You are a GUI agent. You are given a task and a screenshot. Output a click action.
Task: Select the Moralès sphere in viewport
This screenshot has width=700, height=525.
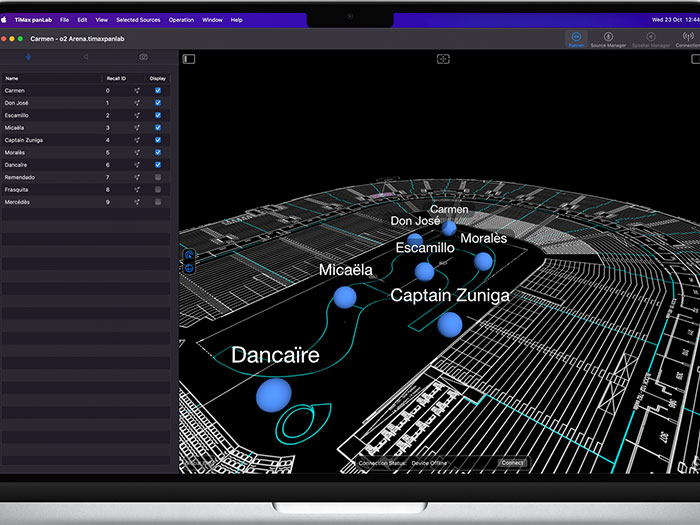click(483, 262)
